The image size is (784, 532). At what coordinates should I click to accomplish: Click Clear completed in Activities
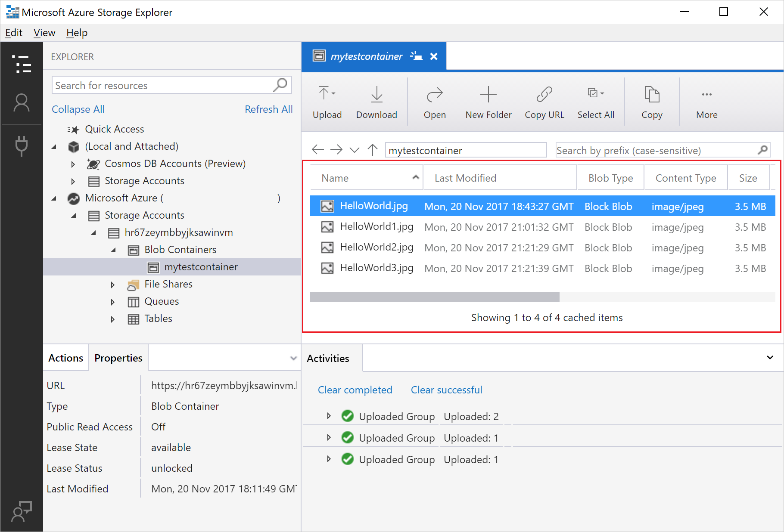point(355,390)
